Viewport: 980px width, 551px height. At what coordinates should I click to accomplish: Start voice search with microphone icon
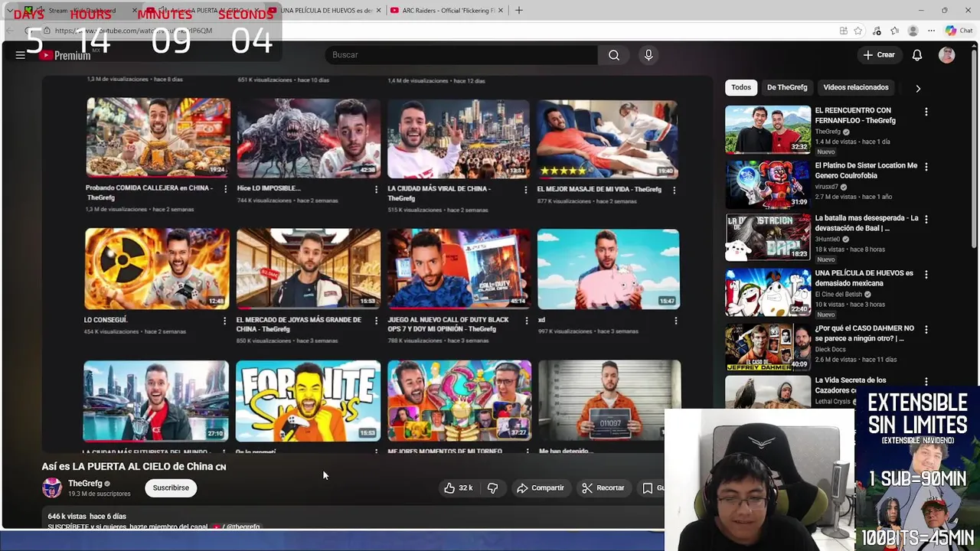pos(648,55)
